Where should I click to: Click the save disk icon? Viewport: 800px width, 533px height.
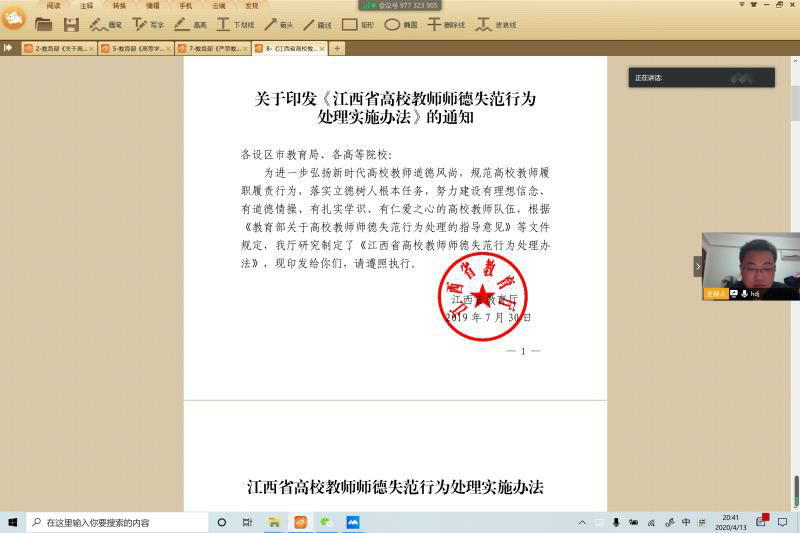coord(71,24)
